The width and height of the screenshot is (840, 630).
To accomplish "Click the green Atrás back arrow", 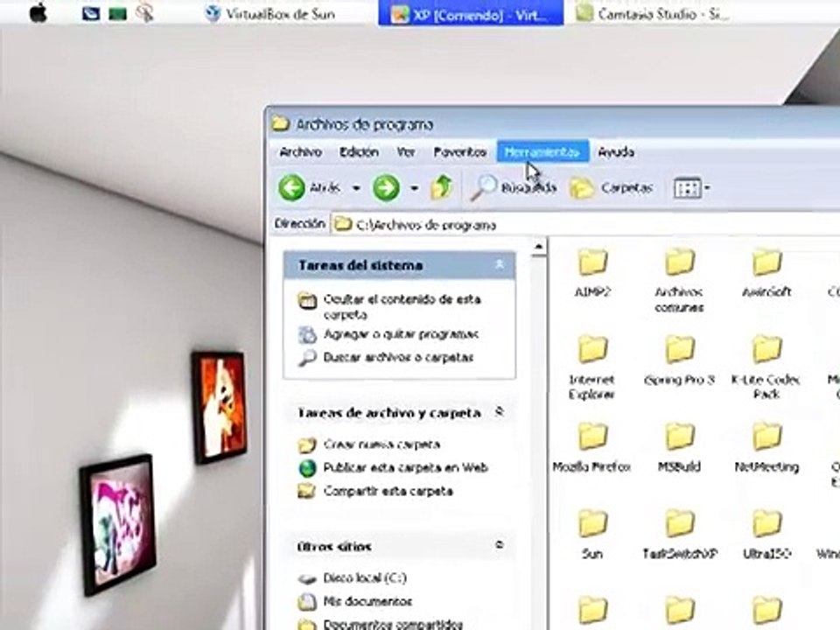I will (292, 187).
